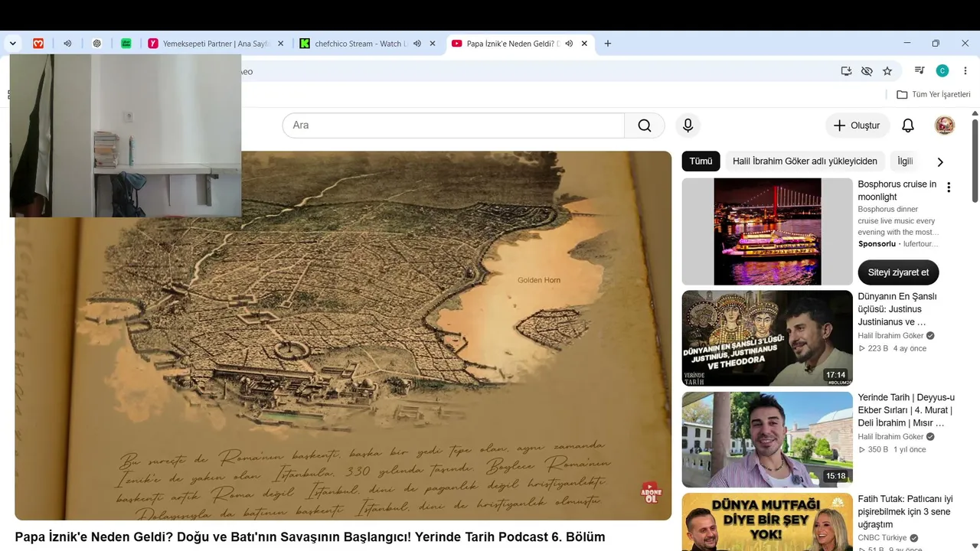
Task: Show more filter chips with right arrow
Action: tap(940, 161)
